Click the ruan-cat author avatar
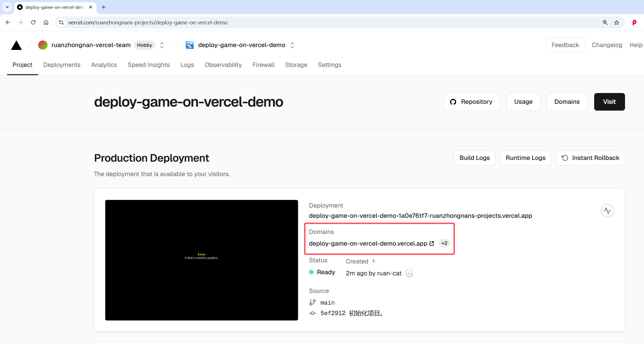The image size is (644, 344). tap(409, 273)
